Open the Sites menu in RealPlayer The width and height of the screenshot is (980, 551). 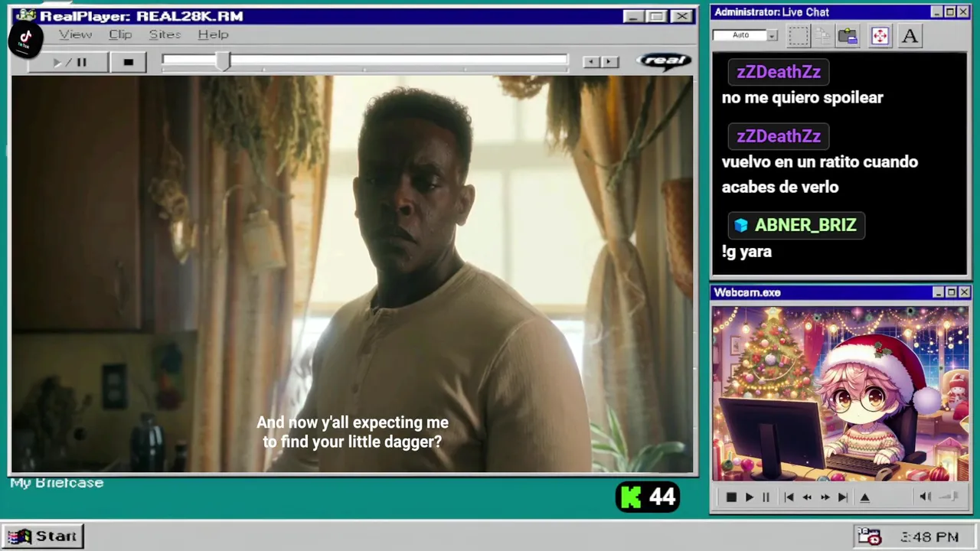coord(165,34)
